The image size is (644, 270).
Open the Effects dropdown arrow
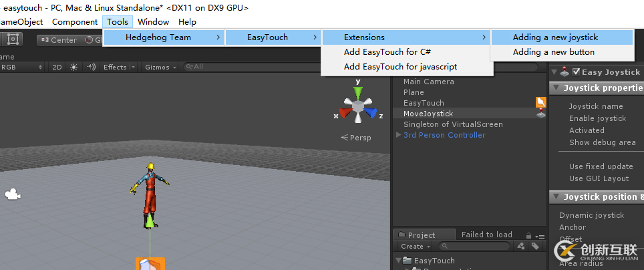(133, 67)
